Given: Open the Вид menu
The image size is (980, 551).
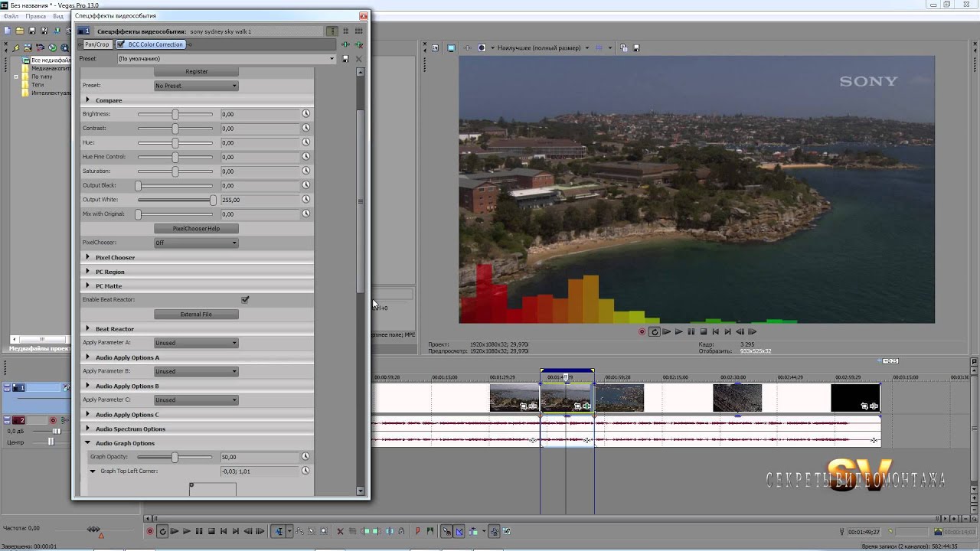Looking at the screenshot, I should pos(57,16).
